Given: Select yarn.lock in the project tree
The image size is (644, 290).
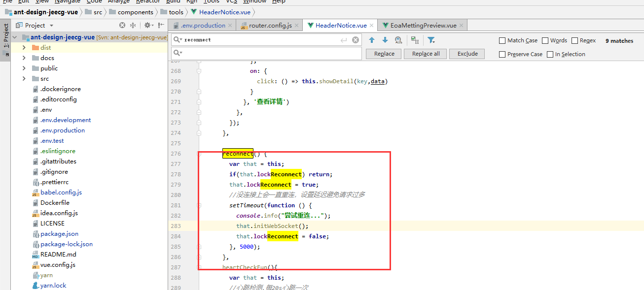Looking at the screenshot, I should click(53, 286).
